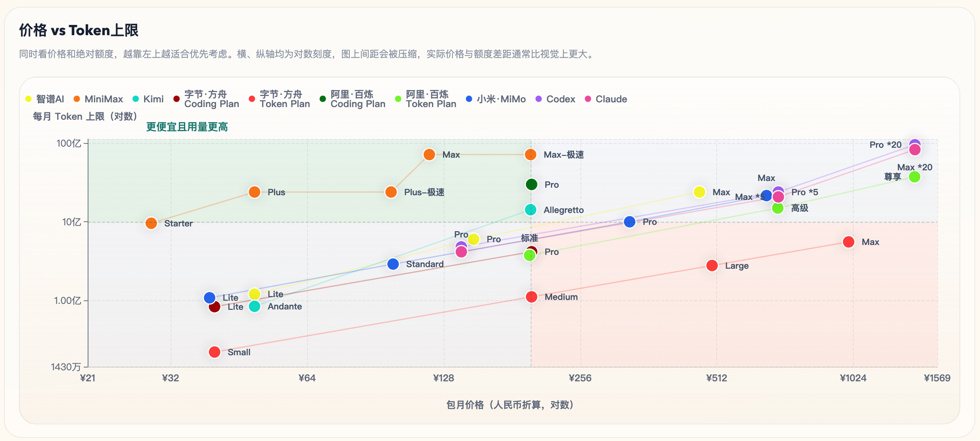Click the red Large data point
980x441 pixels.
tap(712, 266)
